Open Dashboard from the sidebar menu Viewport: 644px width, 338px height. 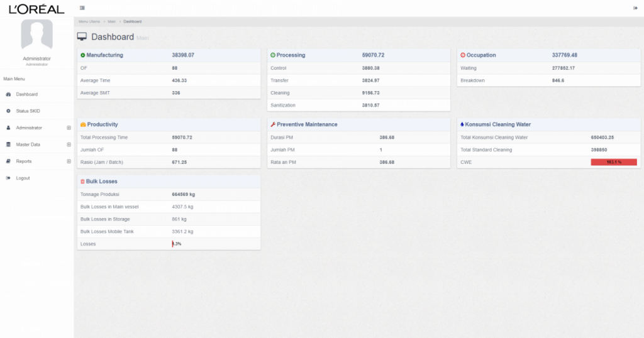(x=26, y=94)
